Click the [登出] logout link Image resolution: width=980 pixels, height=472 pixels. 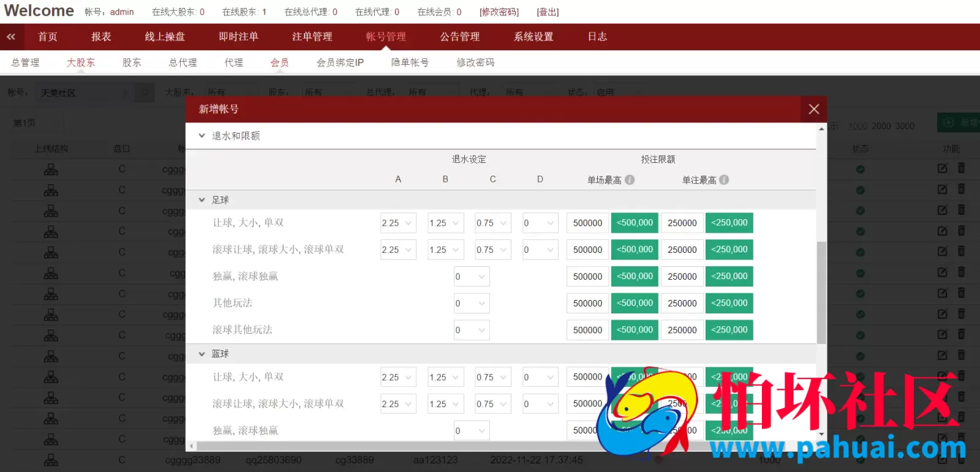coord(548,12)
